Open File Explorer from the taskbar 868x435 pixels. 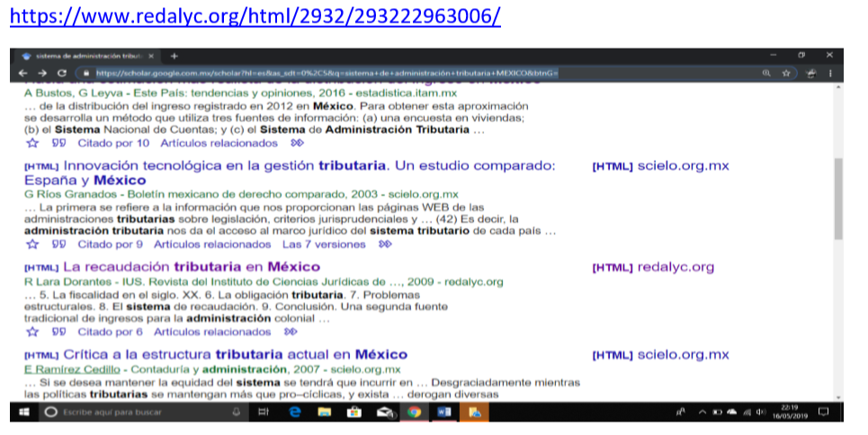[x=324, y=413]
